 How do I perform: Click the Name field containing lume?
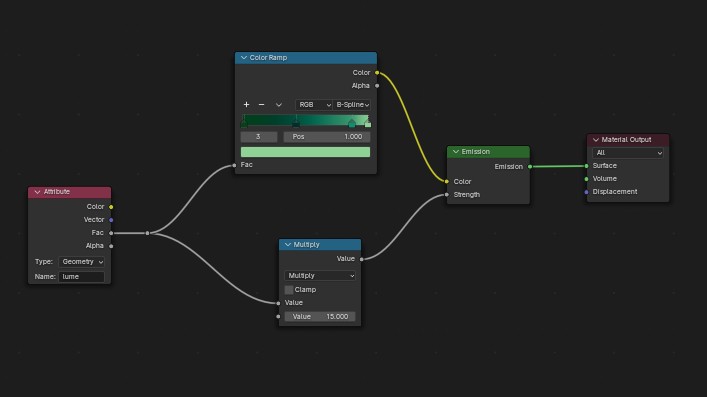point(82,277)
